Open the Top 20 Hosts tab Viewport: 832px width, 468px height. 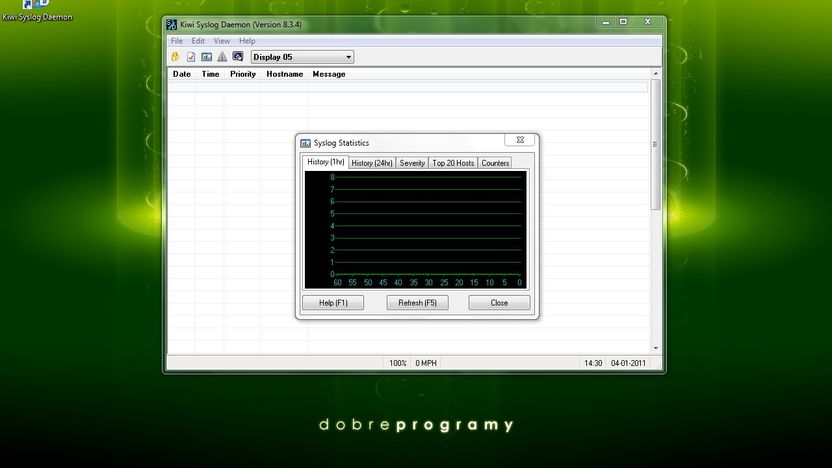(x=453, y=163)
